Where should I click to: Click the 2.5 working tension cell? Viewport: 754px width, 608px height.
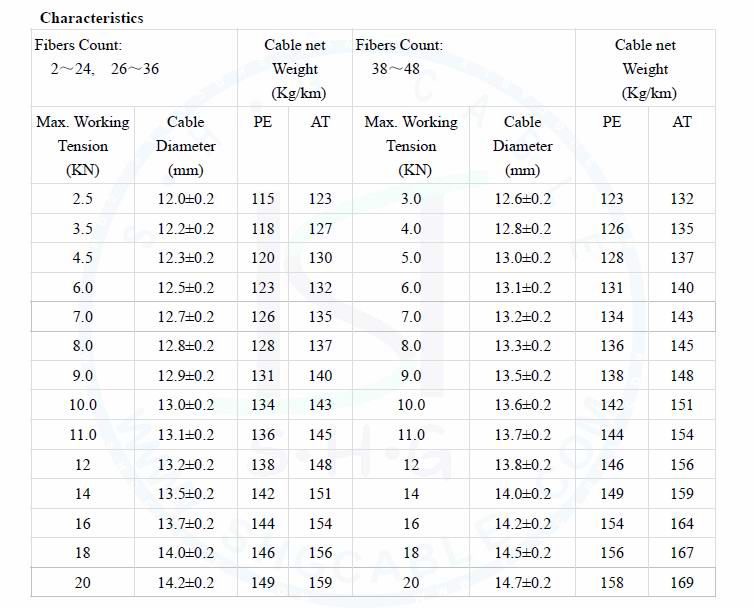(x=83, y=199)
